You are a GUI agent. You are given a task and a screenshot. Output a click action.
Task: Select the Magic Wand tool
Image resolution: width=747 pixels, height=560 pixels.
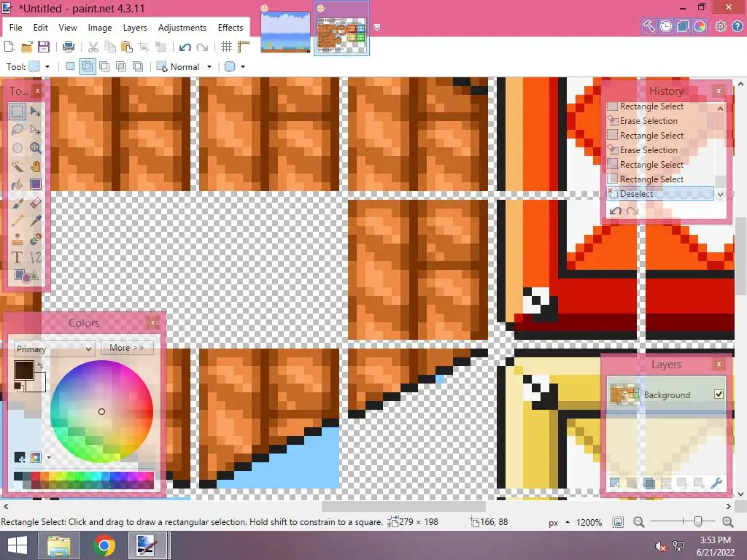point(18,166)
